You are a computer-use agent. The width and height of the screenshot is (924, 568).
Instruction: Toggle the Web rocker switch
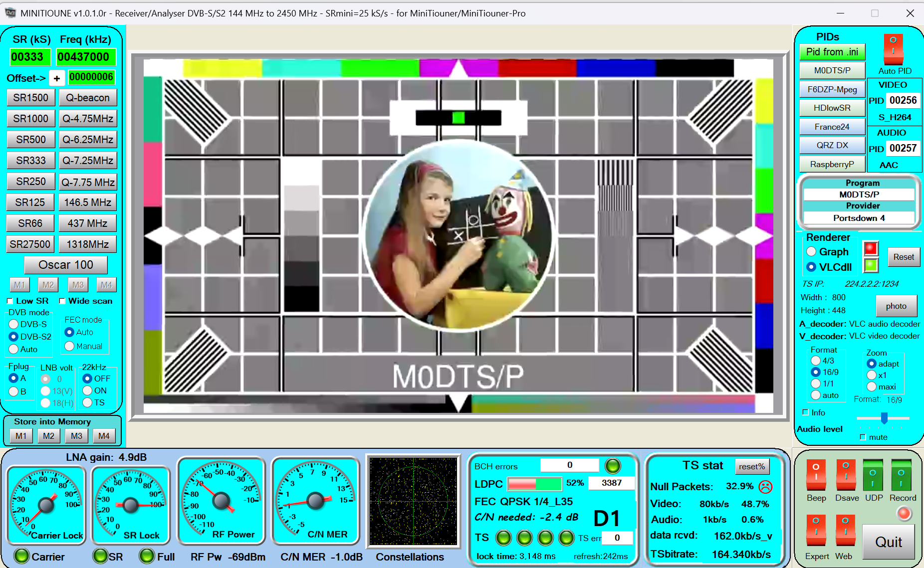[x=845, y=530]
